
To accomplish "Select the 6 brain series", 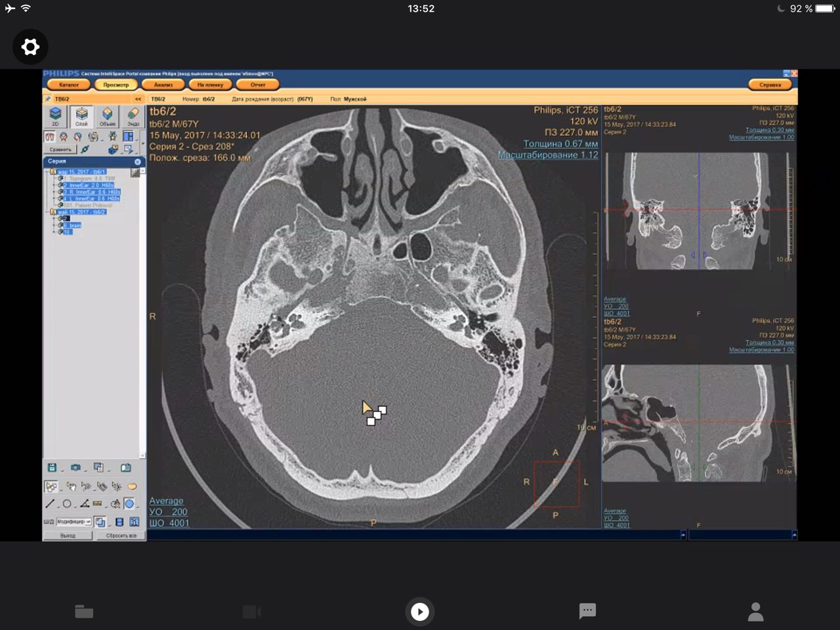I will (x=72, y=225).
